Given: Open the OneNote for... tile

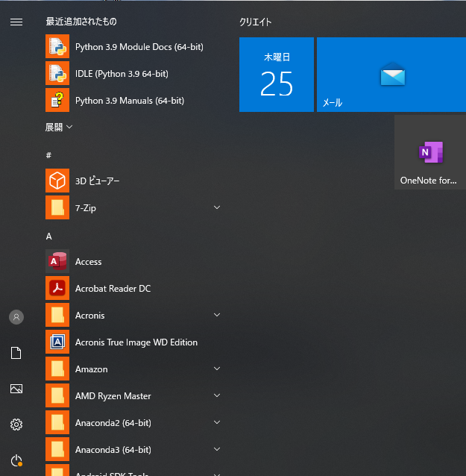Looking at the screenshot, I should (430, 152).
